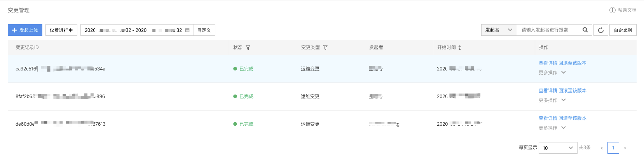Image resolution: width=644 pixels, height=158 pixels.
Task: Open 每页显示 page size dropdown
Action: pos(558,148)
